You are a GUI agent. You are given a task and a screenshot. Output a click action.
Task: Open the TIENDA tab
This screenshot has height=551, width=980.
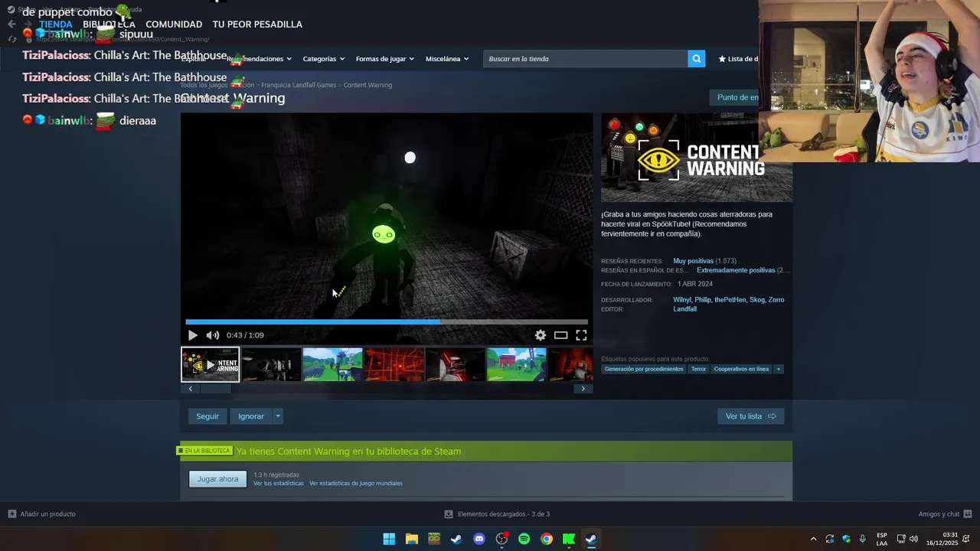[x=56, y=24]
